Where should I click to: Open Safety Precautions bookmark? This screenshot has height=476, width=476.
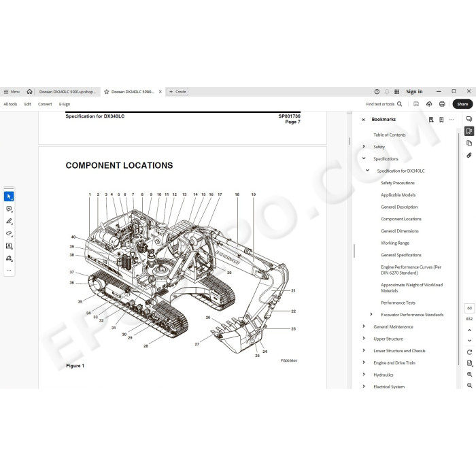(x=397, y=183)
